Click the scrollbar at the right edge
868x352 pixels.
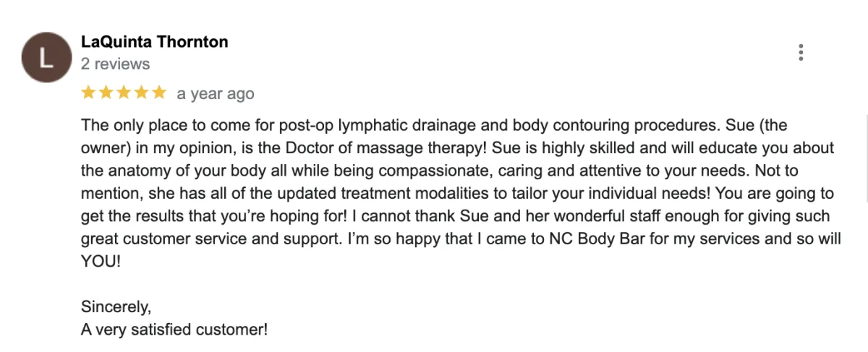tap(867, 159)
